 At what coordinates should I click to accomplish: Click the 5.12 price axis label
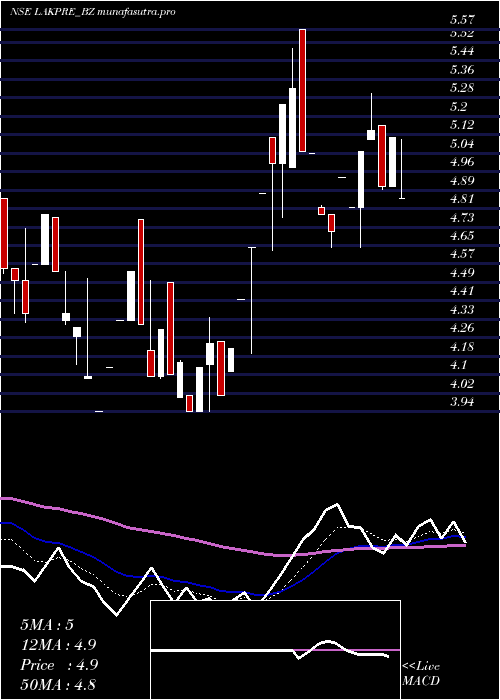coord(462,125)
